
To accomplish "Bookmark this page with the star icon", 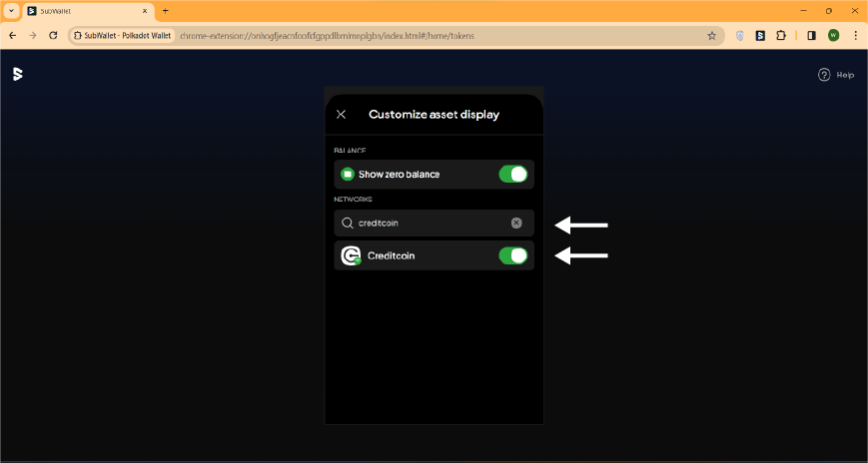I will tap(712, 35).
